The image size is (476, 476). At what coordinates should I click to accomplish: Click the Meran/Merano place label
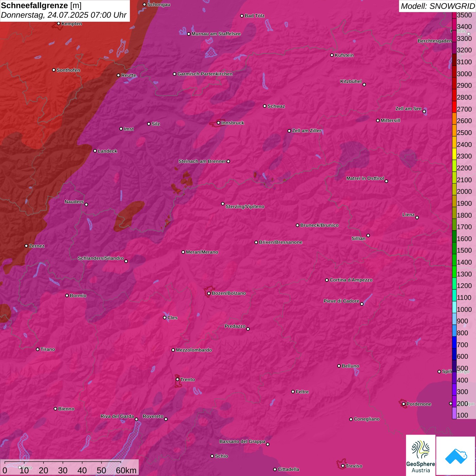pyautogui.click(x=202, y=252)
